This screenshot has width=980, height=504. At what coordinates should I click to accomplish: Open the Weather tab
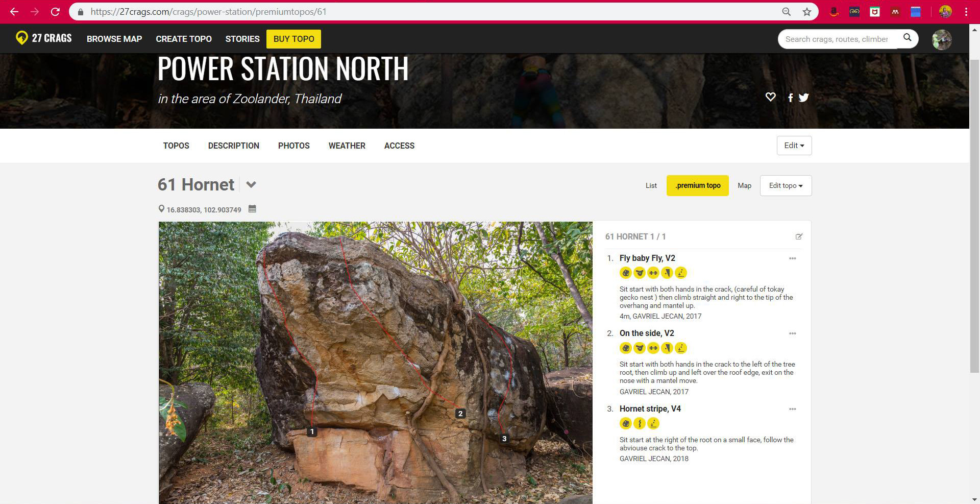pyautogui.click(x=347, y=146)
